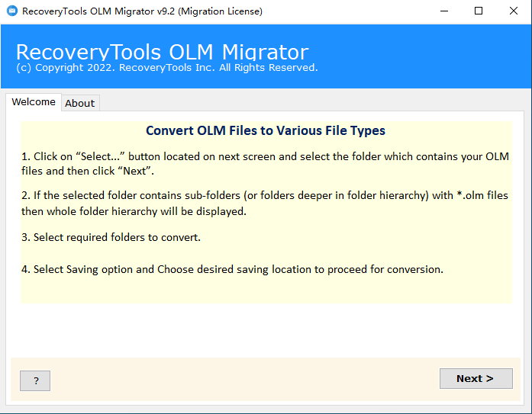Close the OLM Migrator window
The image size is (532, 414).
click(514, 11)
